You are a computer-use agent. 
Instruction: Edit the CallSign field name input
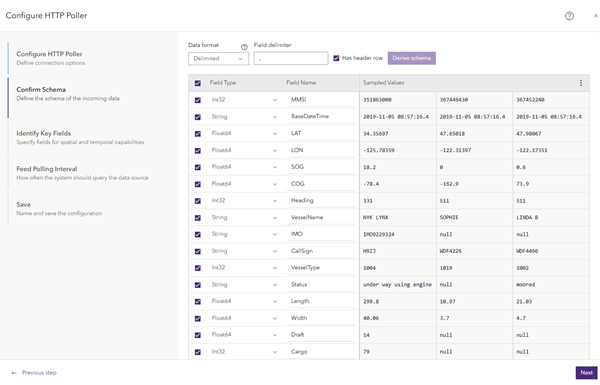tap(321, 251)
